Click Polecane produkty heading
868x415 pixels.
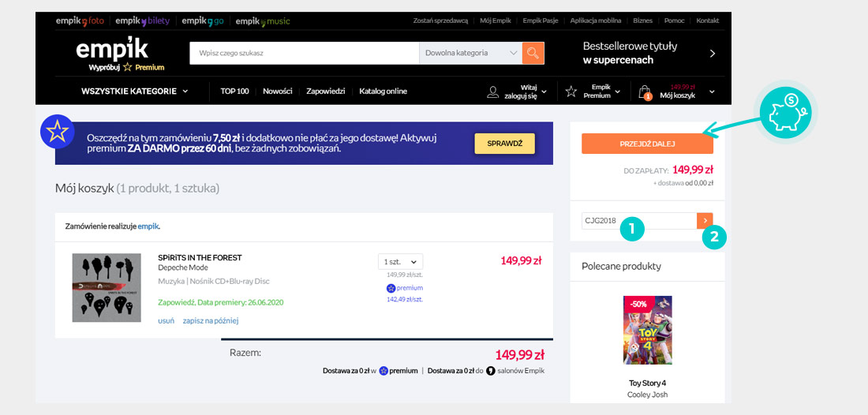pyautogui.click(x=621, y=266)
